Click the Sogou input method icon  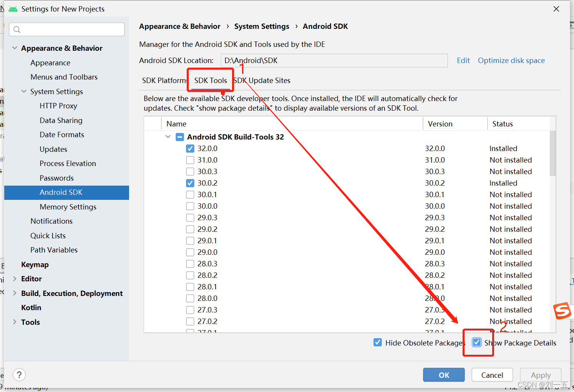(x=562, y=311)
